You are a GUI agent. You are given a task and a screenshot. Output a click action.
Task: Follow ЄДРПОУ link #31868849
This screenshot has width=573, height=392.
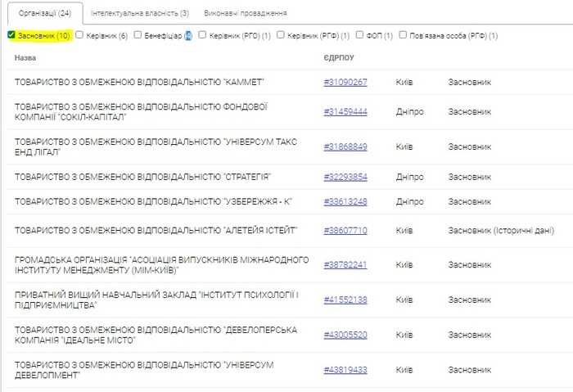pyautogui.click(x=345, y=146)
